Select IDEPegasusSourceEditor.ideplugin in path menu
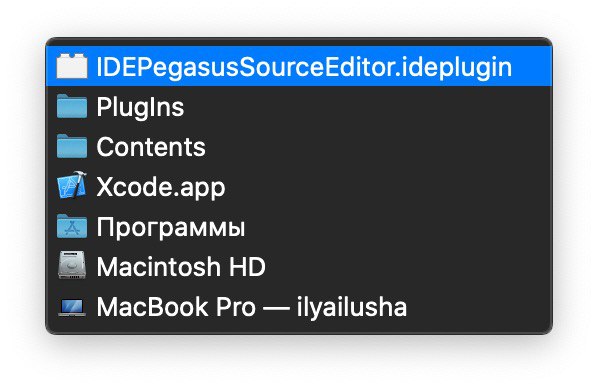This screenshot has height=388, width=598. tap(299, 66)
